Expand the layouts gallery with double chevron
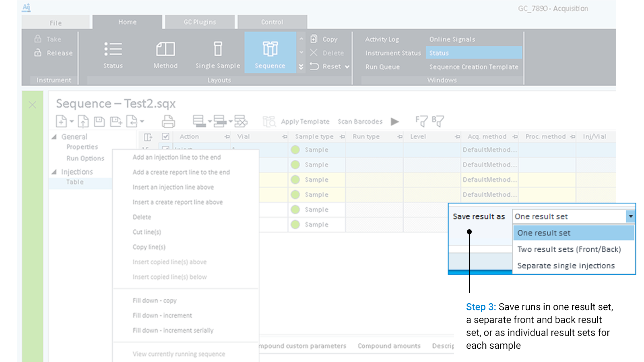The height and width of the screenshot is (362, 644). point(301,67)
